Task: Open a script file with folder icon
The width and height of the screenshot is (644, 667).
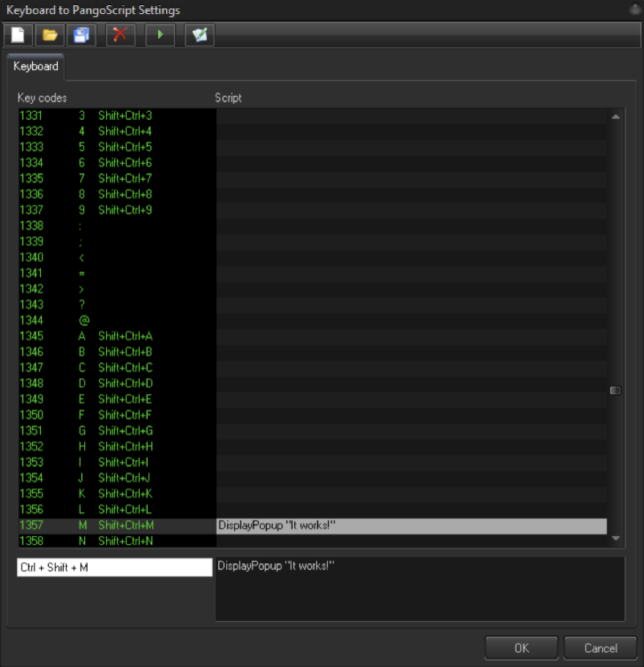Action: (x=50, y=35)
